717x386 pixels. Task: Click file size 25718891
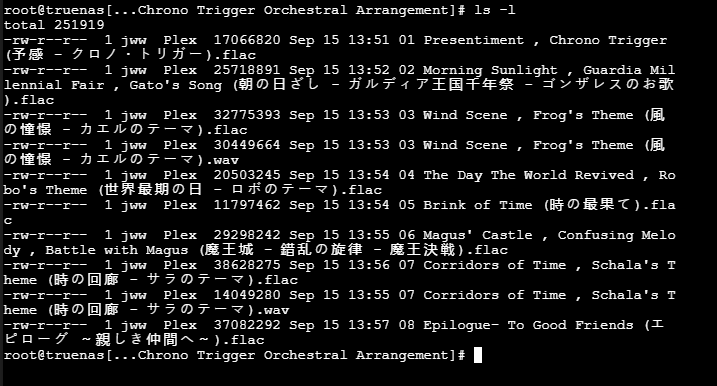[x=247, y=70]
